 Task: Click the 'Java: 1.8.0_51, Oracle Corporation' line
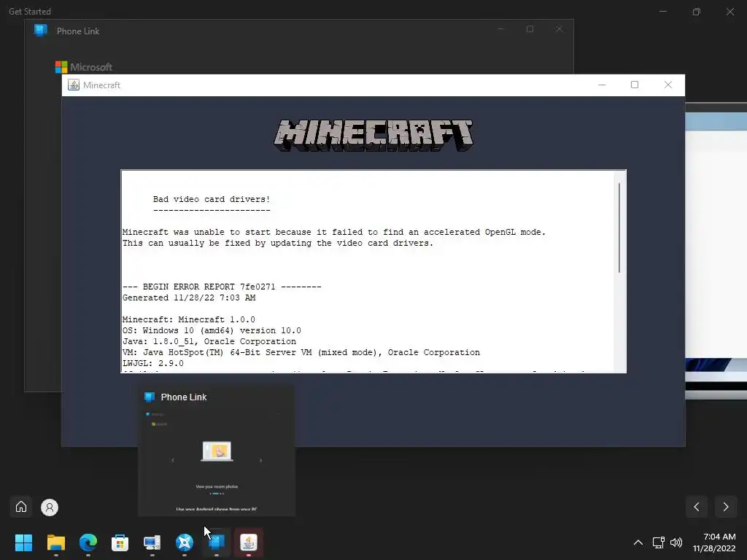209,341
